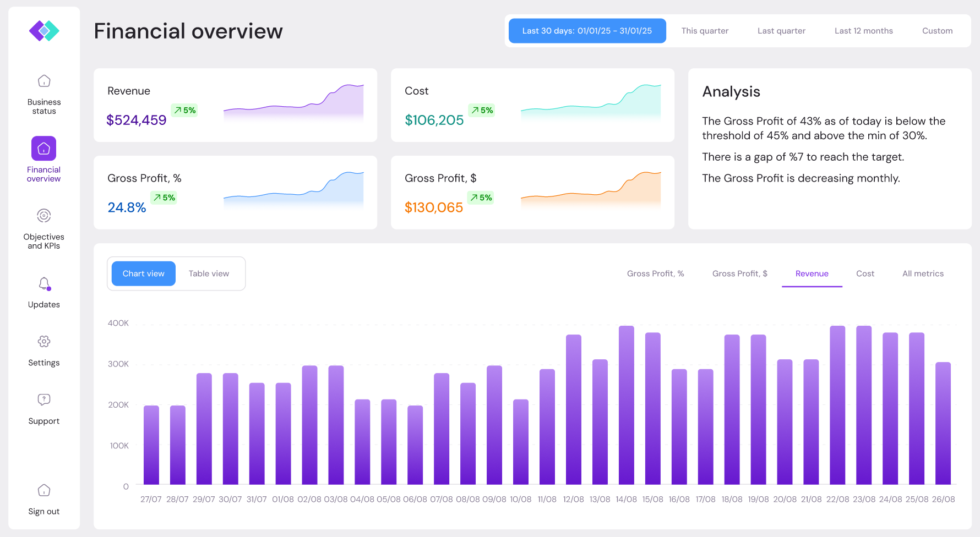Select the Last 12 months range
The height and width of the screenshot is (537, 980).
[x=863, y=31]
